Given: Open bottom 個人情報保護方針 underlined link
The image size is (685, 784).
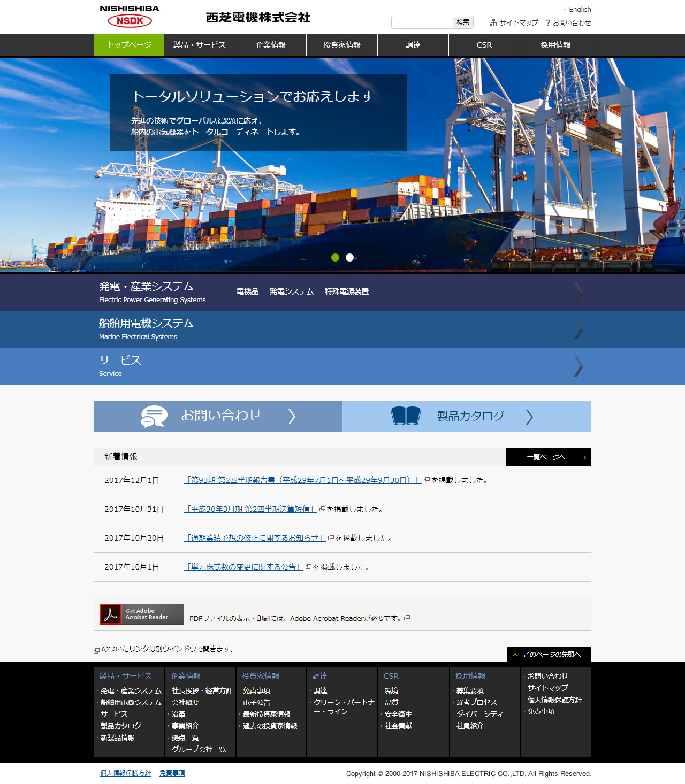Looking at the screenshot, I should (126, 773).
